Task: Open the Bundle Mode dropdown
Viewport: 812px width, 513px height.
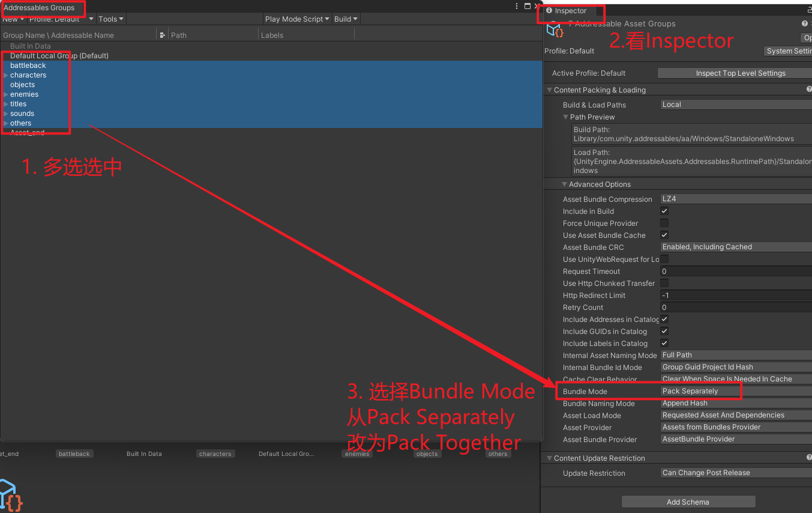Action: point(736,391)
